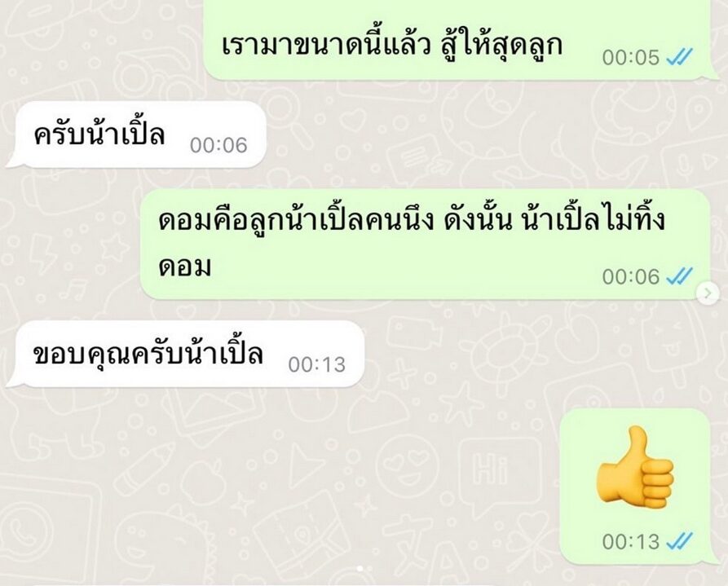Viewport: 728px width, 586px height.
Task: Click the 00:13 timestamp beside 'ขอบคุณครับน้าเปิ้ล'
Action: pos(316,364)
